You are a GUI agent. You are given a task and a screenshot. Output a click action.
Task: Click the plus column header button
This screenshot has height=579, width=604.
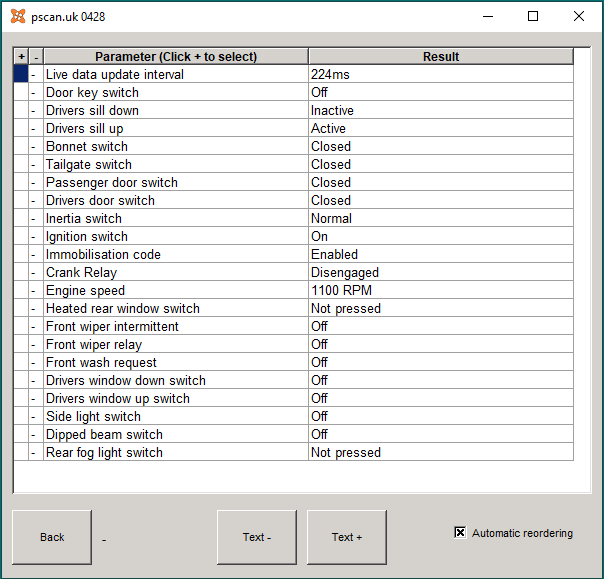click(x=21, y=57)
